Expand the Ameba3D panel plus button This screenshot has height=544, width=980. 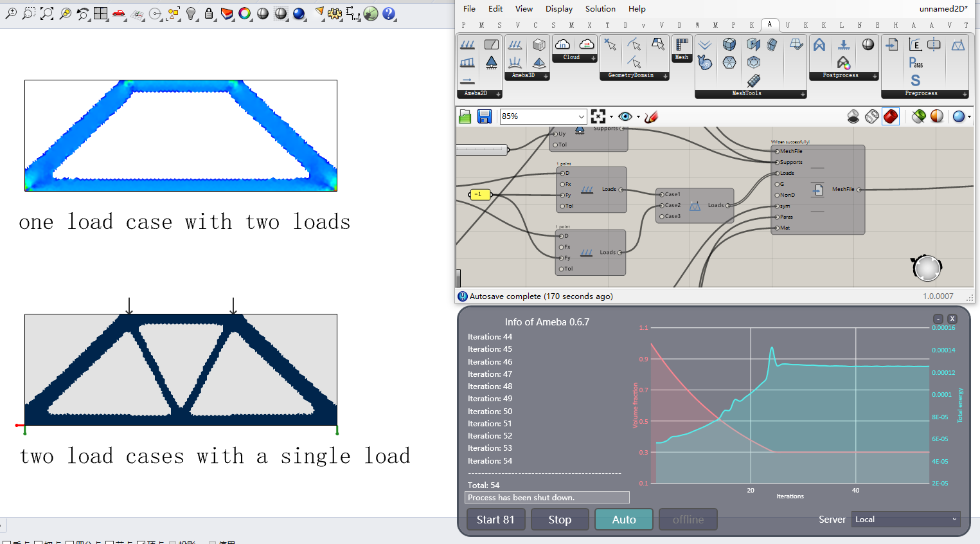(x=546, y=76)
